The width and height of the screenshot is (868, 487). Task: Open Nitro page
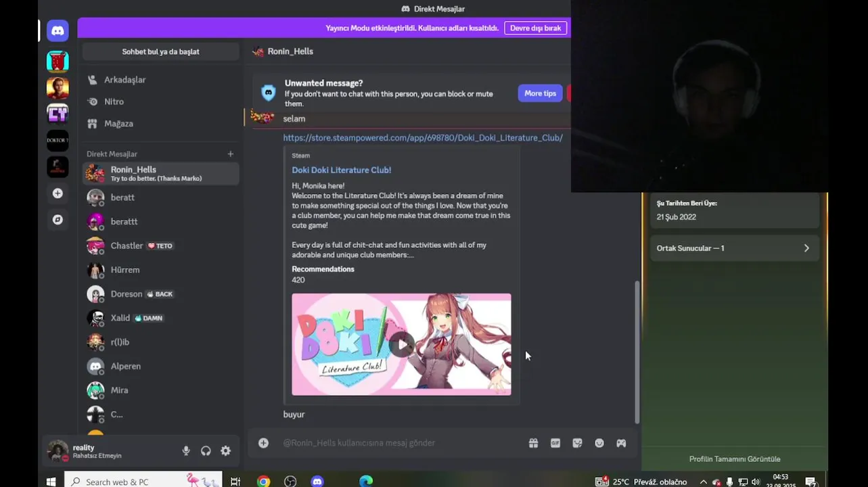click(160, 101)
